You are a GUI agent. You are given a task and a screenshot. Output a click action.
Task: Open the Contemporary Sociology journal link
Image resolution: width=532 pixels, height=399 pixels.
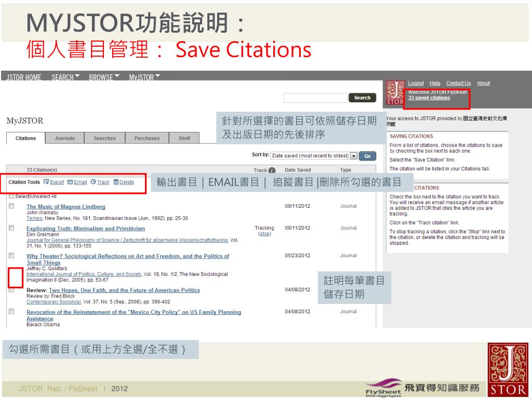point(54,302)
